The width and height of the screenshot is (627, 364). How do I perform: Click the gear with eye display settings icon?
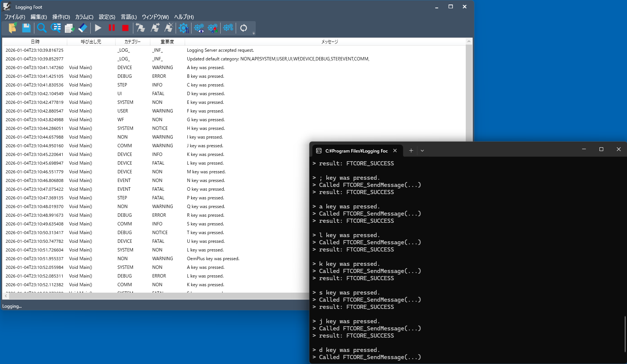pyautogui.click(x=199, y=28)
